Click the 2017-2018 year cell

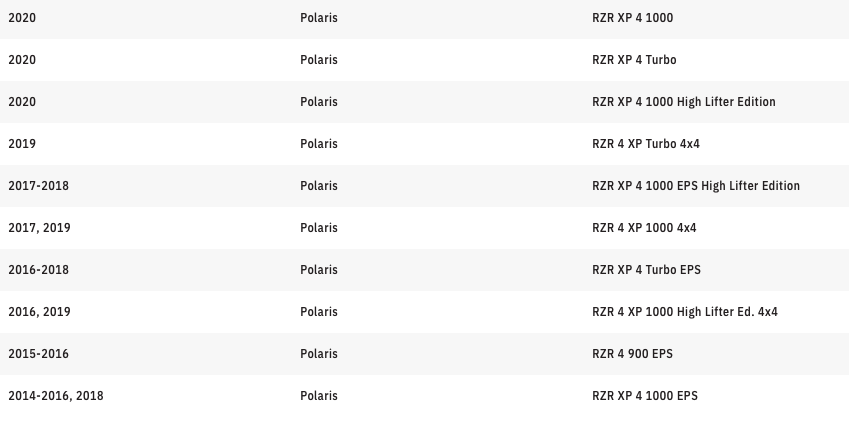38,186
